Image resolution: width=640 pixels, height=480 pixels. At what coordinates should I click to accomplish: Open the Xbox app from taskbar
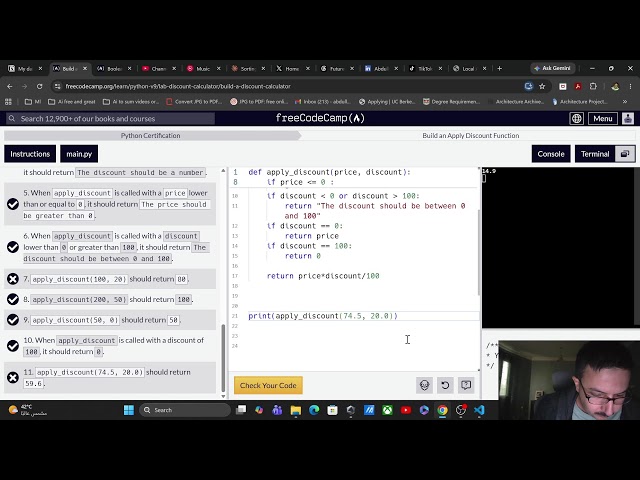[387, 410]
